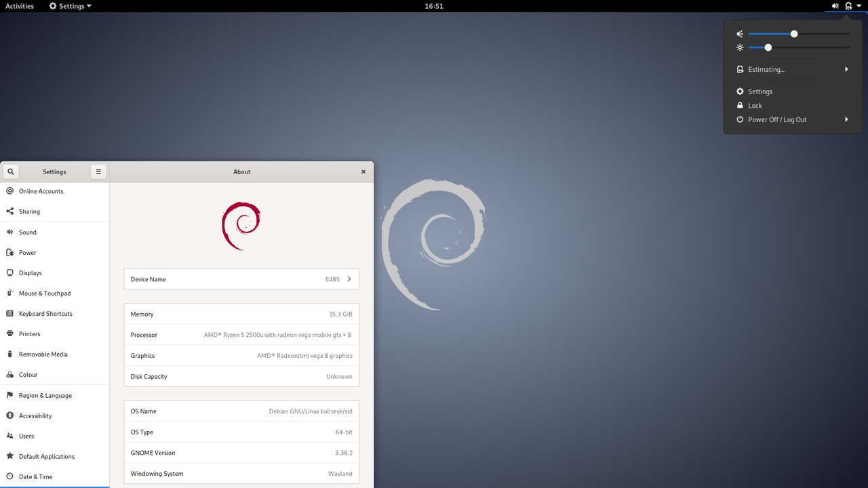Screen dimensions: 868x488
Task: Open the Displays panel
Action: (x=54, y=272)
